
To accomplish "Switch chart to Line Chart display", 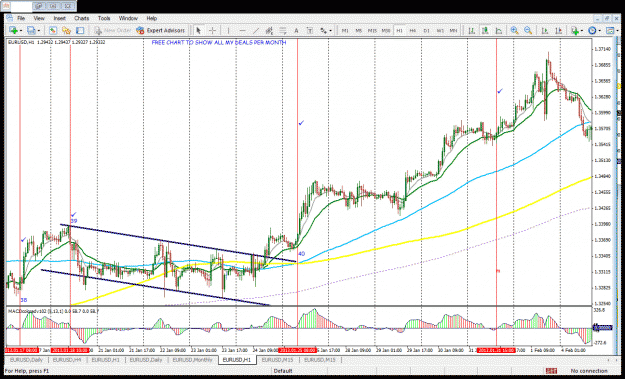I will (499, 31).
